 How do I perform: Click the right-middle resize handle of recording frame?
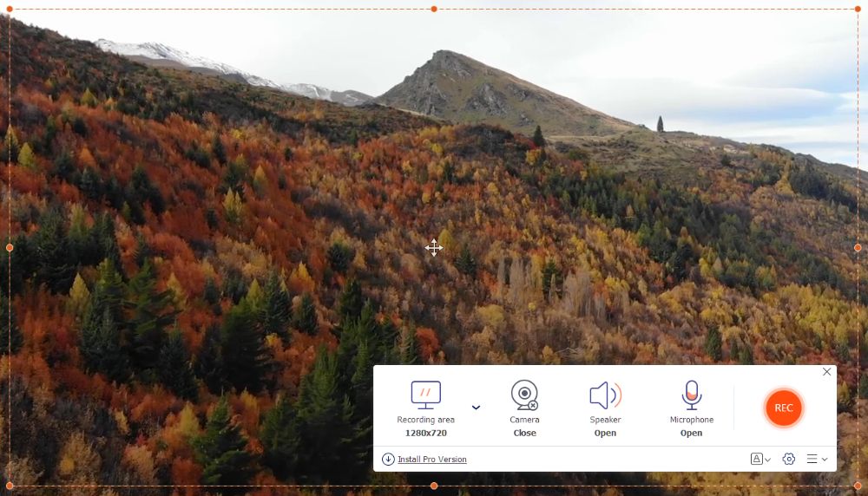pos(858,248)
